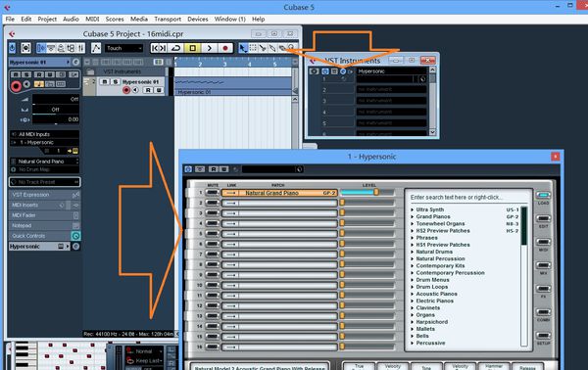
Task: Select the Glue tool
Action: coord(271,48)
